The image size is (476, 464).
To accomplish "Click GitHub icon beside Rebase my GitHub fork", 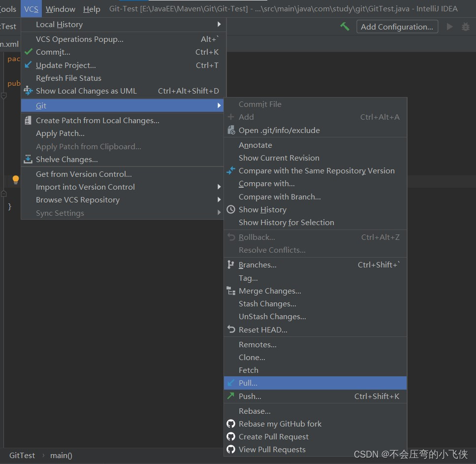I will click(x=231, y=424).
